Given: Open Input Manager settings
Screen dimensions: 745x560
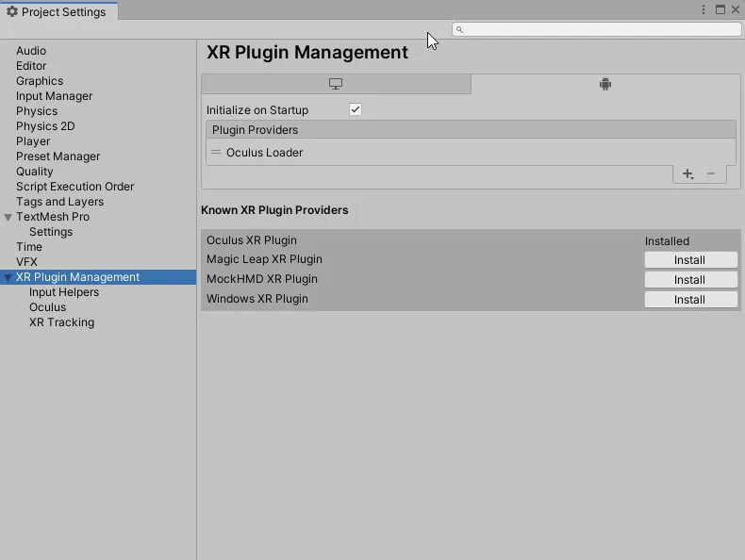Looking at the screenshot, I should pyautogui.click(x=54, y=96).
